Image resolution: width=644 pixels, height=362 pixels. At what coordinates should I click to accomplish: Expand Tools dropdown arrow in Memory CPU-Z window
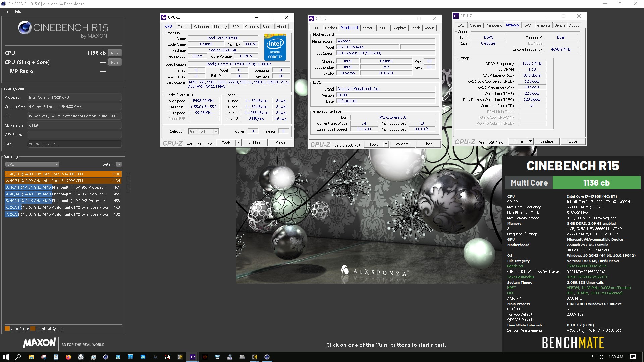pyautogui.click(x=530, y=141)
